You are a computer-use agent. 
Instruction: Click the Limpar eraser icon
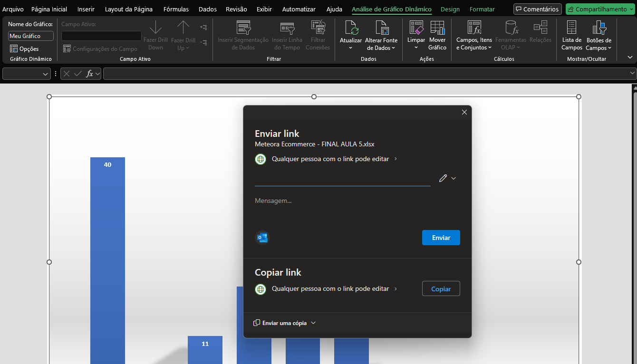tap(416, 29)
